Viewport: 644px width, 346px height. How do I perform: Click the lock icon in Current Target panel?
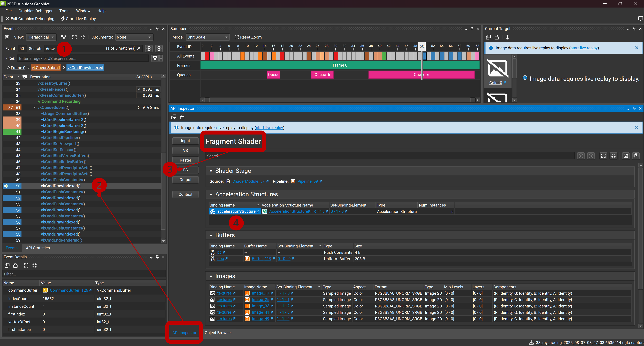[x=497, y=37]
